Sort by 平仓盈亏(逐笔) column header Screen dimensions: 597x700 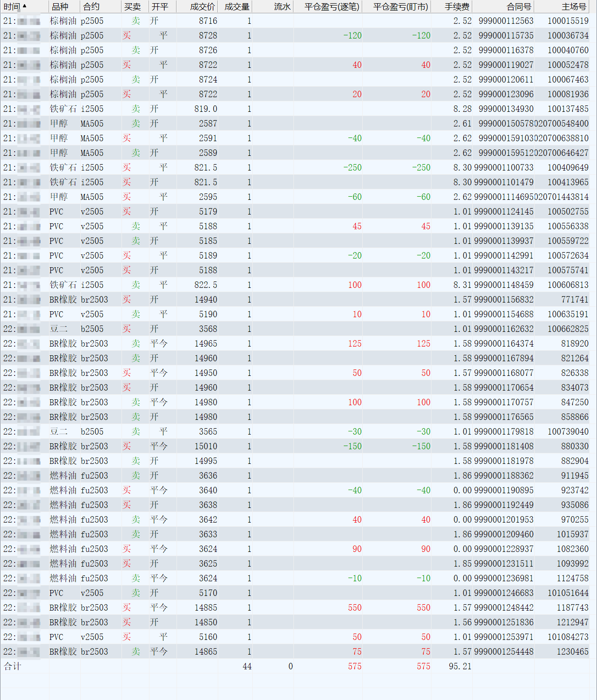click(x=332, y=6)
